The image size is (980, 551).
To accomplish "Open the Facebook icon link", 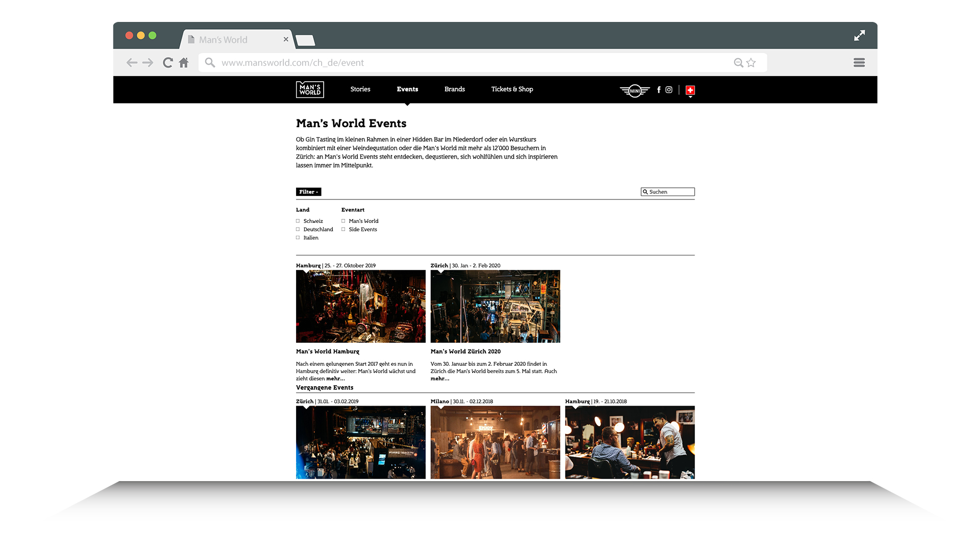I will [x=658, y=90].
